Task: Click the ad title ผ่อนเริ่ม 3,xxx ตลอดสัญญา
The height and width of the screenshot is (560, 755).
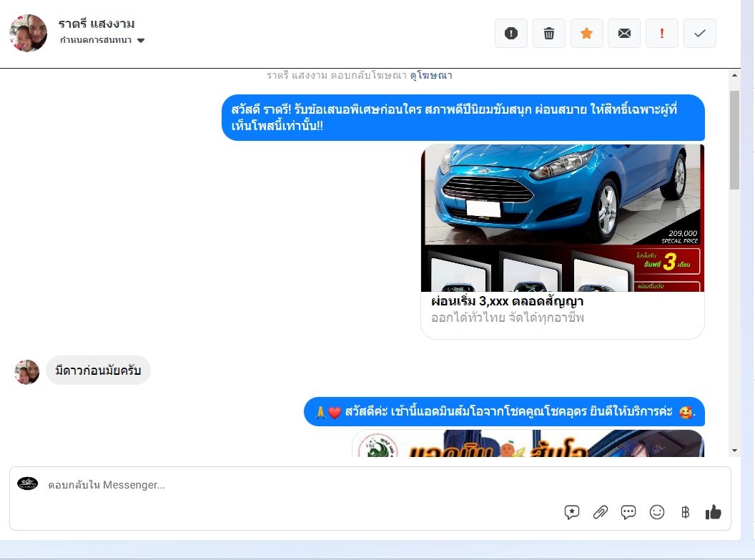Action: point(507,301)
